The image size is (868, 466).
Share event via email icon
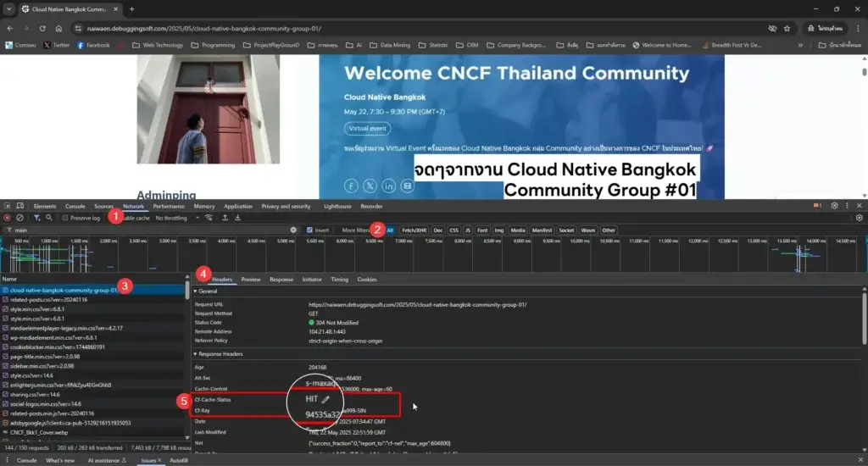tap(408, 186)
